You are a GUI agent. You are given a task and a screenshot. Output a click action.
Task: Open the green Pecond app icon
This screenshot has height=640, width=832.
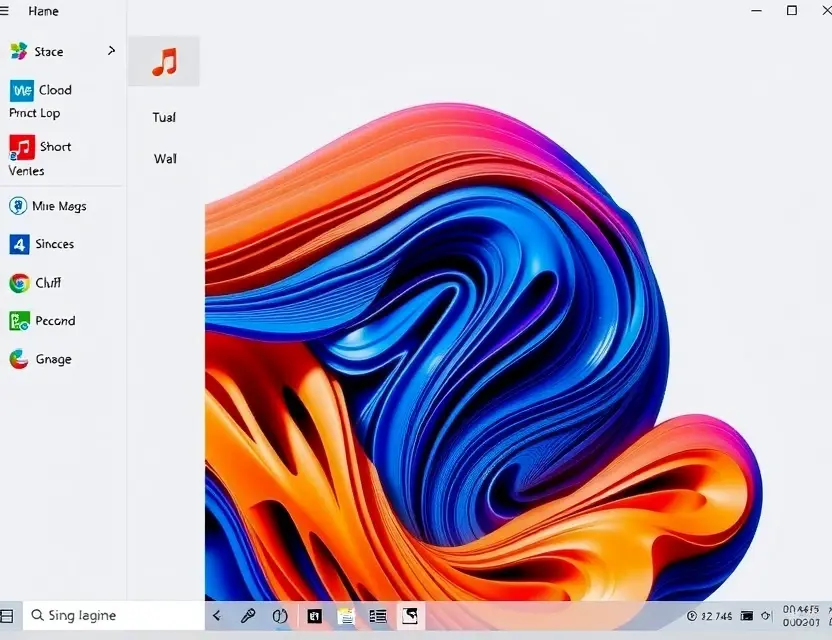click(x=20, y=321)
